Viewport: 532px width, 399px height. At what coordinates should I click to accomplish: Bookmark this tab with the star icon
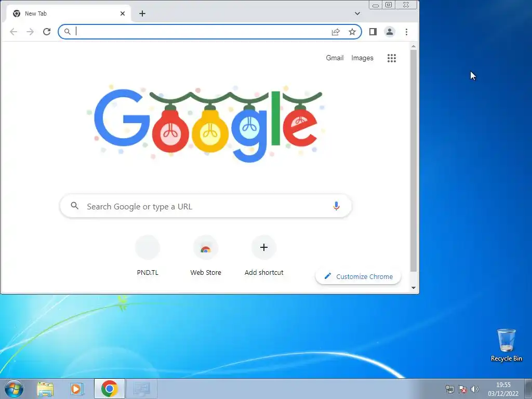click(x=352, y=32)
